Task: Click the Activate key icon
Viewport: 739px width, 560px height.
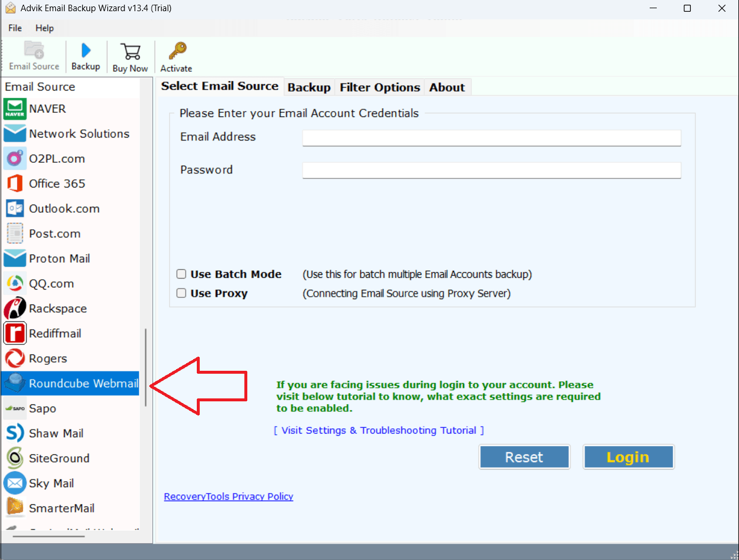Action: [x=177, y=51]
